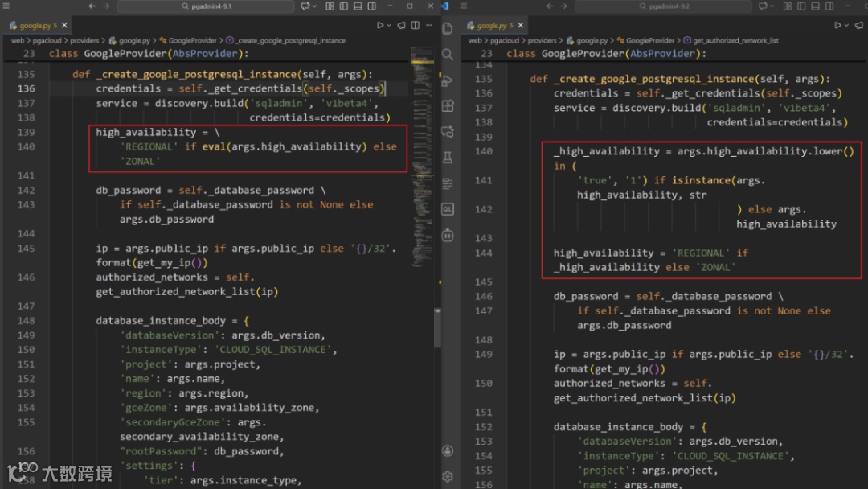Click providers breadcrumb in right editor
Image resolution: width=868 pixels, height=489 pixels.
(542, 40)
